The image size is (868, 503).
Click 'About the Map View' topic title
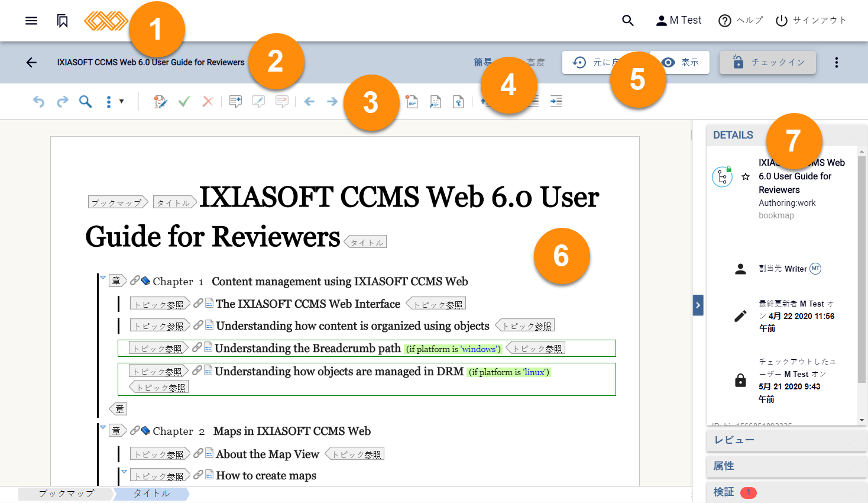267,454
